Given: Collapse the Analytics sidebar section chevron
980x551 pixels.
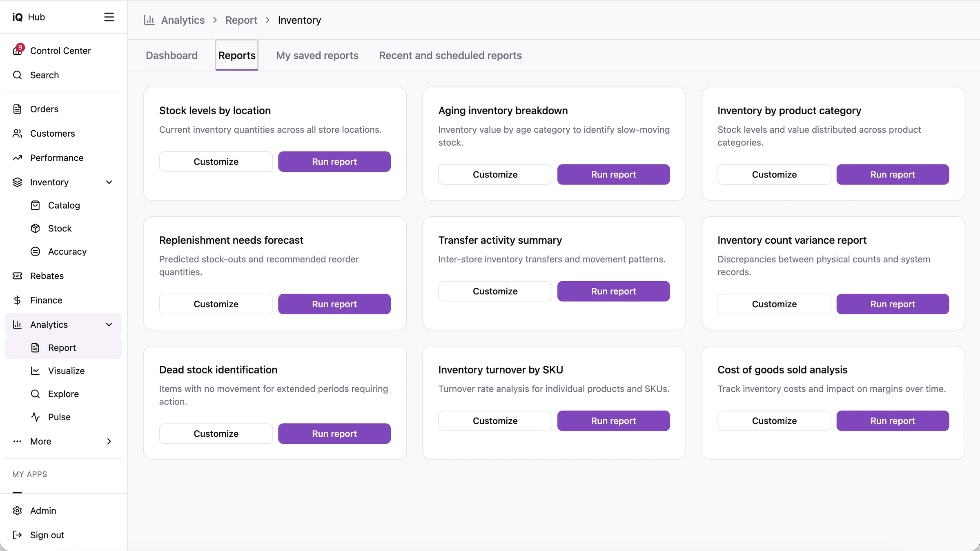Looking at the screenshot, I should (x=109, y=325).
